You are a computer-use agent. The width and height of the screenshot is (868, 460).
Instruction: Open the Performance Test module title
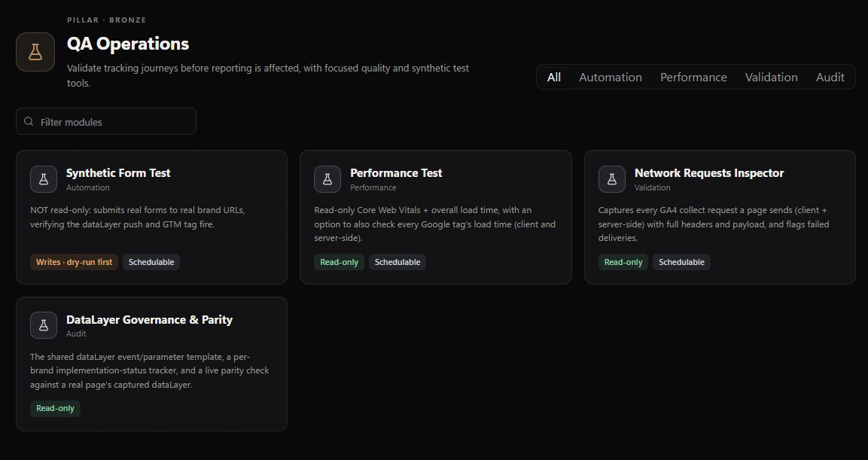point(396,173)
